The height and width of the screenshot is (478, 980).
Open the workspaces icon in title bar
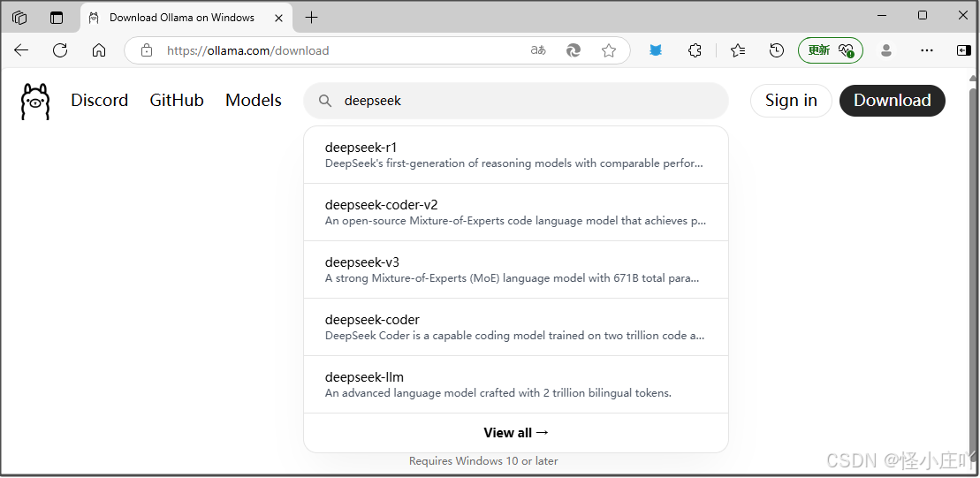19,18
